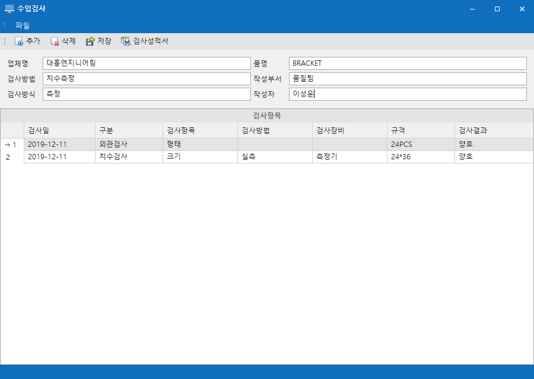This screenshot has width=534, height=379.
Task: Click the 검사결과 column header
Action: click(494, 130)
